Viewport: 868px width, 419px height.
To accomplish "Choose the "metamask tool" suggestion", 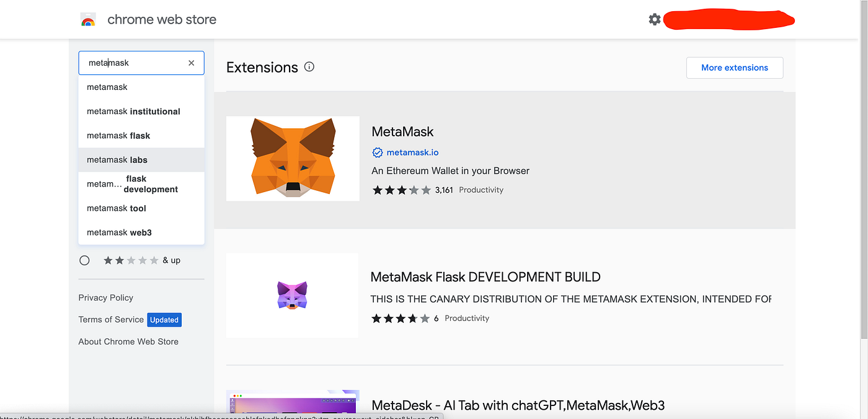I will 141,208.
